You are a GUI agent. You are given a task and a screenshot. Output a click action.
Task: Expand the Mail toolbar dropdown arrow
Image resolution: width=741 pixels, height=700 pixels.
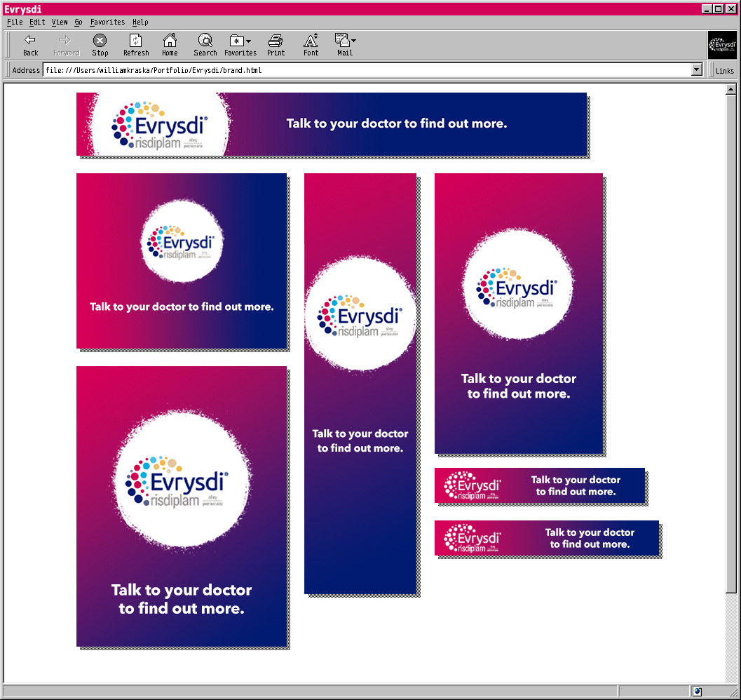click(x=353, y=41)
